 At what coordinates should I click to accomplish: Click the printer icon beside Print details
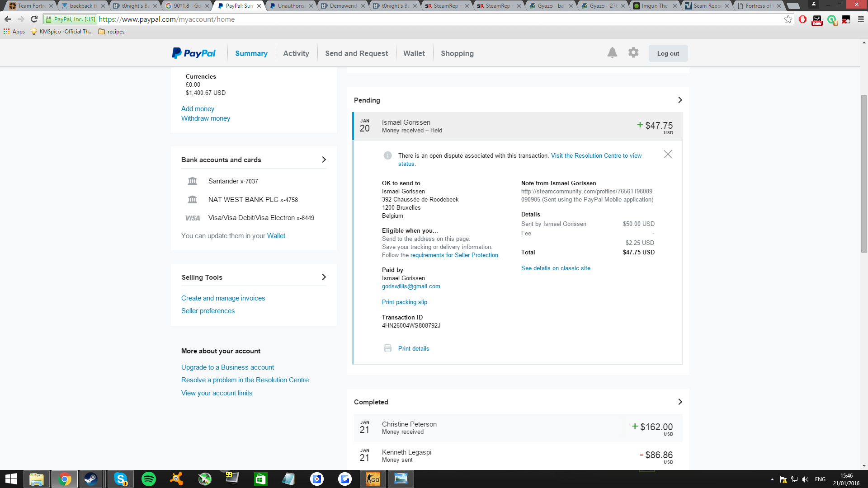[387, 348]
